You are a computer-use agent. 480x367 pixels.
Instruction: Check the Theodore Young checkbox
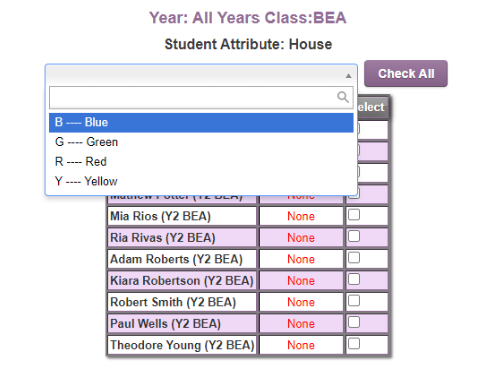point(354,344)
